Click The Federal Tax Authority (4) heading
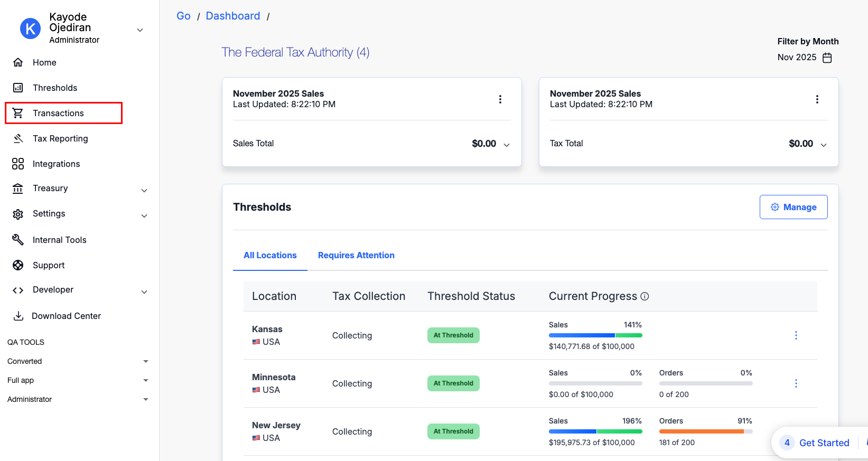 pyautogui.click(x=295, y=52)
